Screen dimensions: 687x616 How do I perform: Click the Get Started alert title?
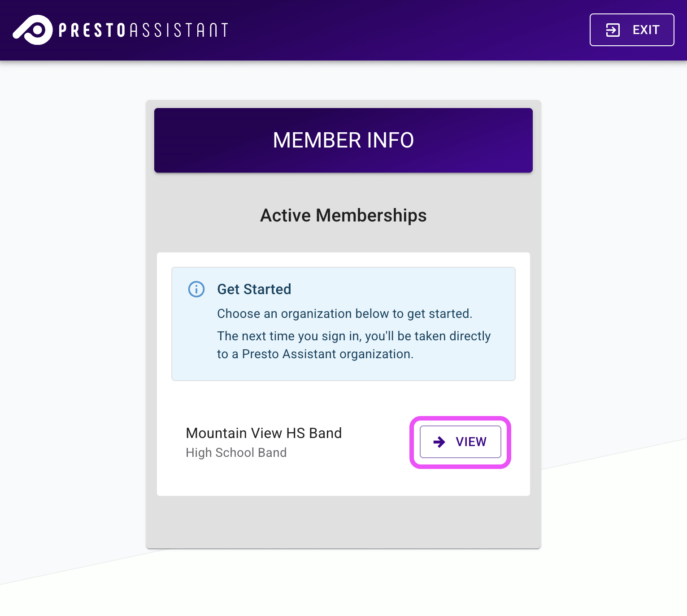click(254, 289)
